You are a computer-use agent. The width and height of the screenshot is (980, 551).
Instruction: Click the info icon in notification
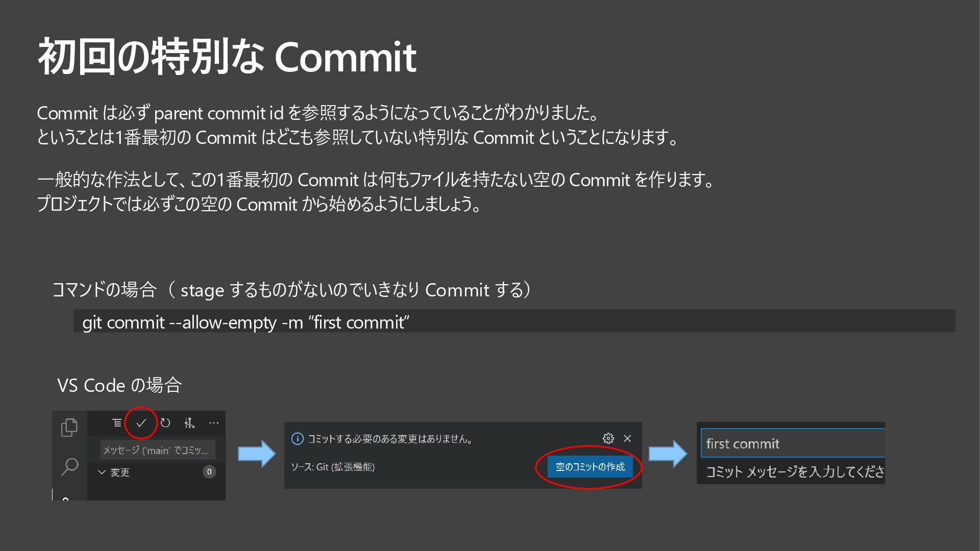coord(297,439)
